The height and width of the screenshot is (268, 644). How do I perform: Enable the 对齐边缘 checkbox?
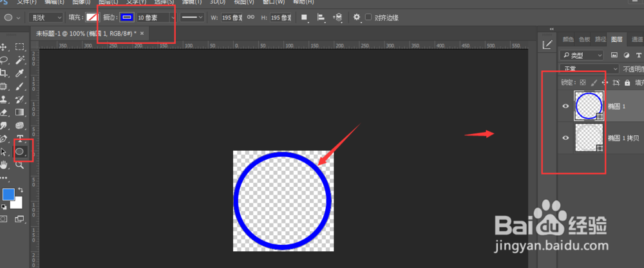pos(368,17)
